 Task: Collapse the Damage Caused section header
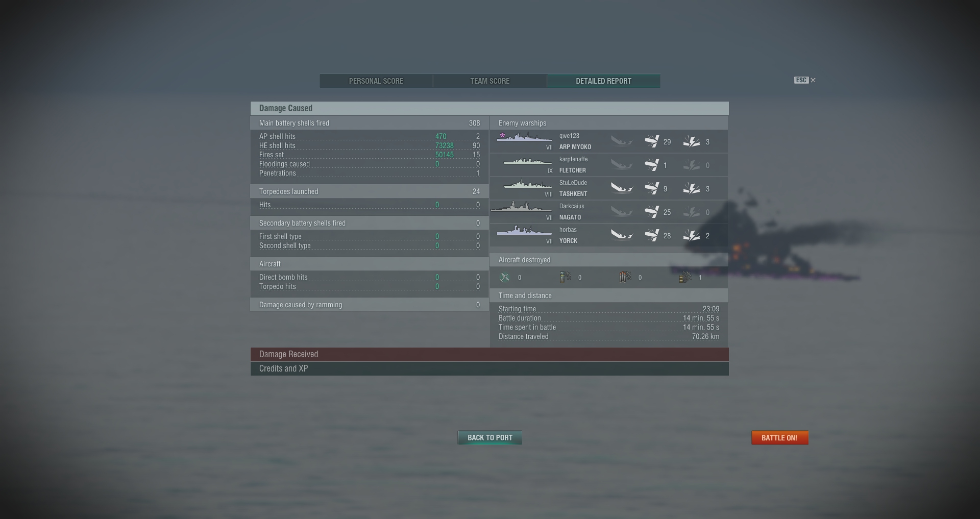coord(489,108)
